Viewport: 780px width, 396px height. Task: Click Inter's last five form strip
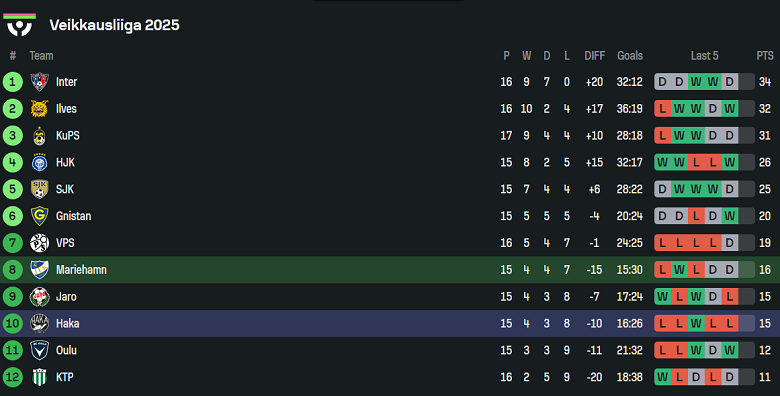point(704,82)
